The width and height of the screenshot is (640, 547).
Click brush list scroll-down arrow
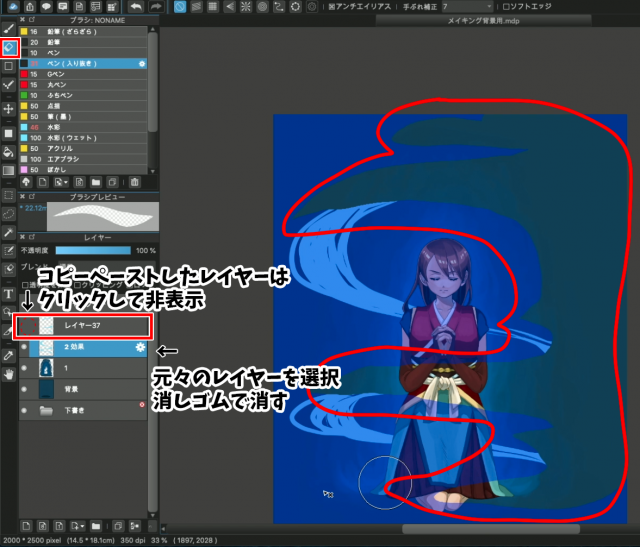(x=153, y=172)
